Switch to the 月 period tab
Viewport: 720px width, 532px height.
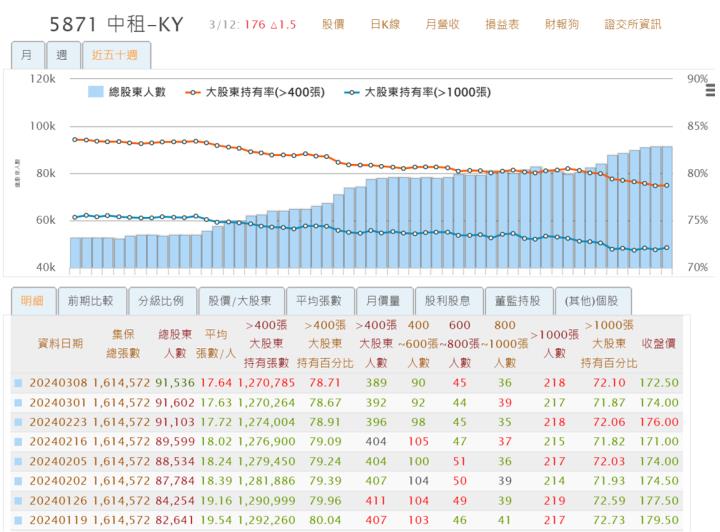(28, 55)
